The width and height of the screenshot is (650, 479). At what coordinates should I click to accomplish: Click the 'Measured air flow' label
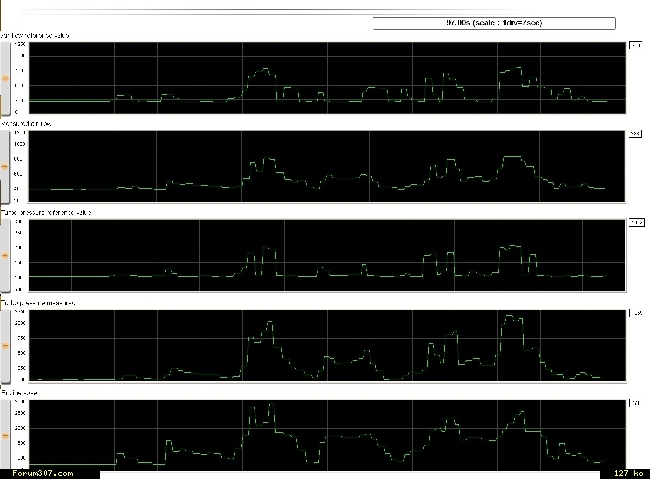point(26,124)
